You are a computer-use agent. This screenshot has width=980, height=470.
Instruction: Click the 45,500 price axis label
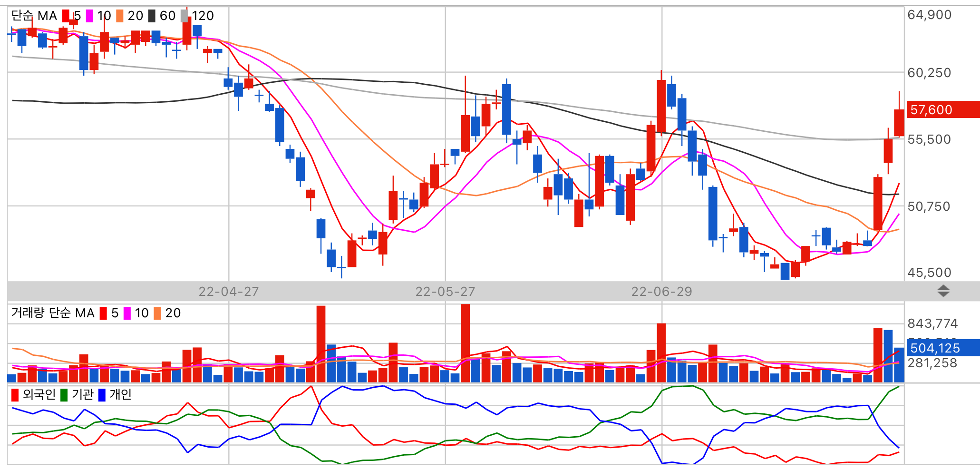click(x=930, y=273)
